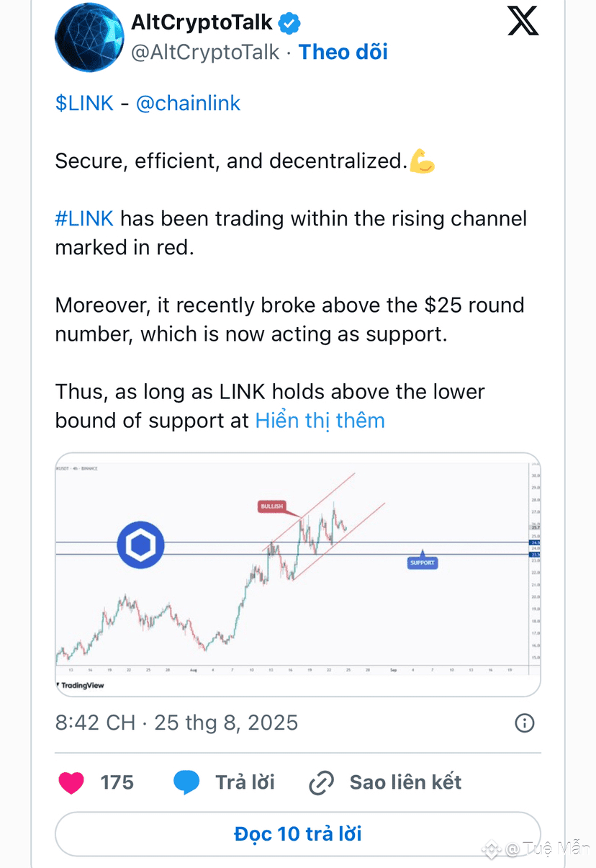Image resolution: width=596 pixels, height=868 pixels.
Task: Open the @AltCryptoTalk handle
Action: pyautogui.click(x=204, y=52)
